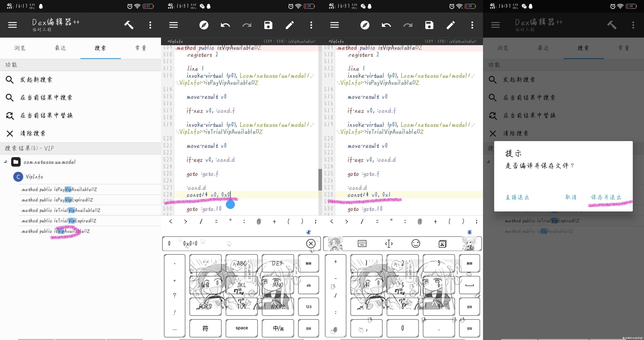
Task: Tap compass navigate icon in second screenshot
Action: (204, 25)
